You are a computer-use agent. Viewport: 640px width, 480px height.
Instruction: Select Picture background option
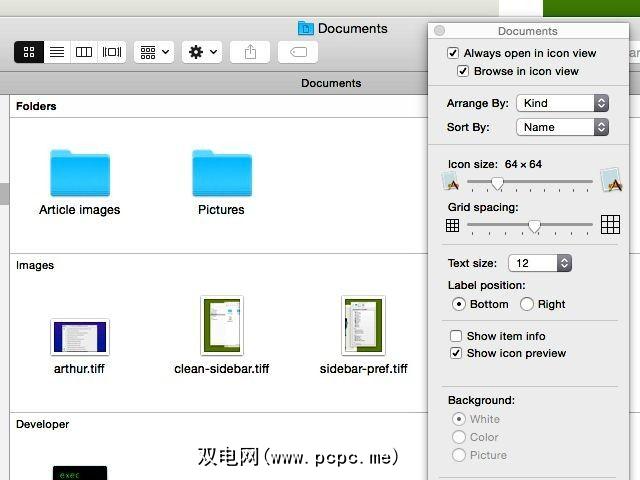[x=459, y=455]
